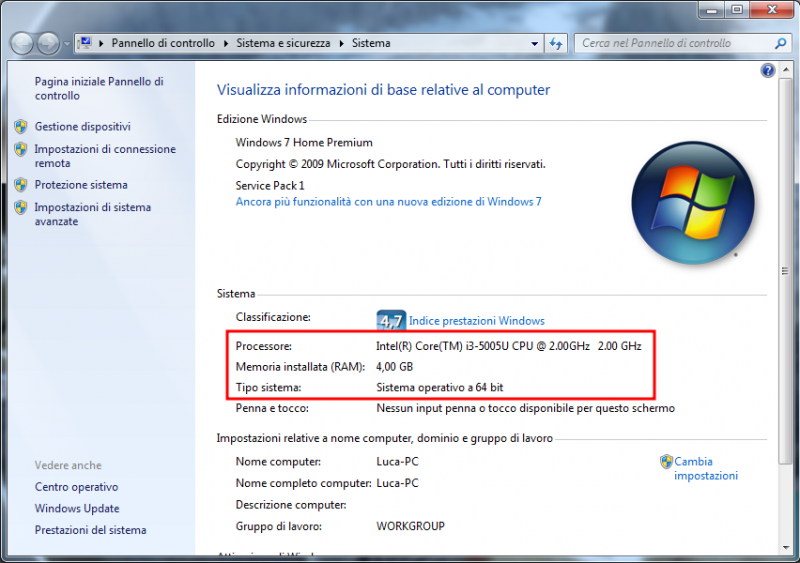Click the refresh button beside address bar
Viewport: 800px width, 563px height.
pos(556,44)
